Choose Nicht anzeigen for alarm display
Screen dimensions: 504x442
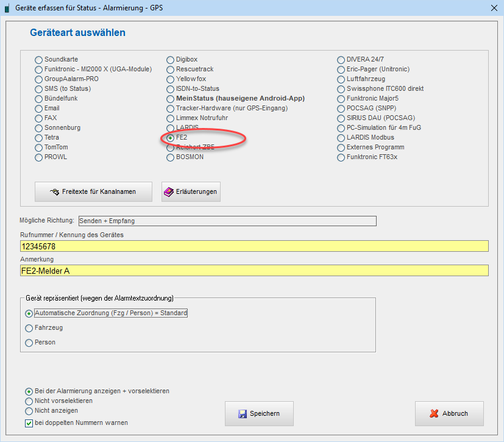(29, 411)
